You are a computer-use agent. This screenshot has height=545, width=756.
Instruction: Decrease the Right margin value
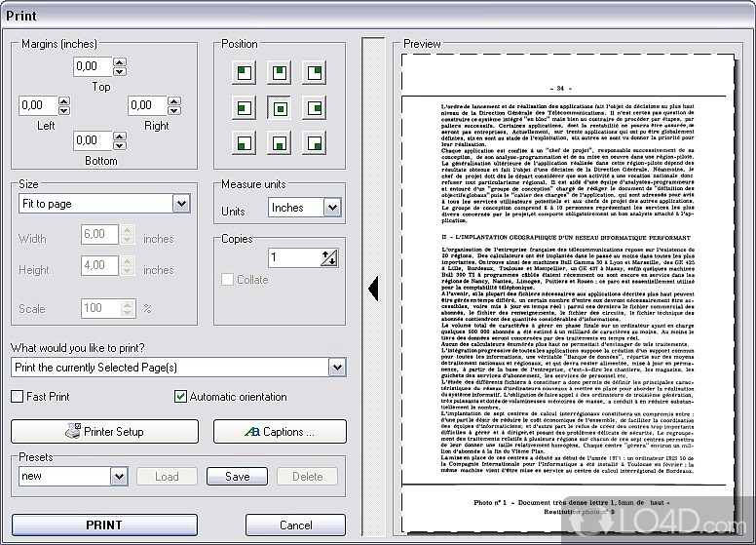(174, 110)
